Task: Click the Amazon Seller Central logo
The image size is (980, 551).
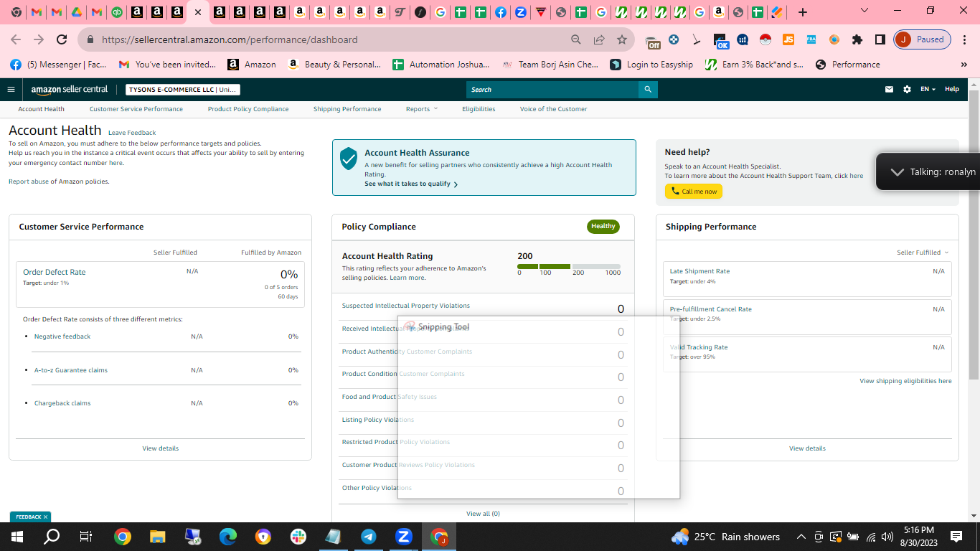Action: (69, 90)
